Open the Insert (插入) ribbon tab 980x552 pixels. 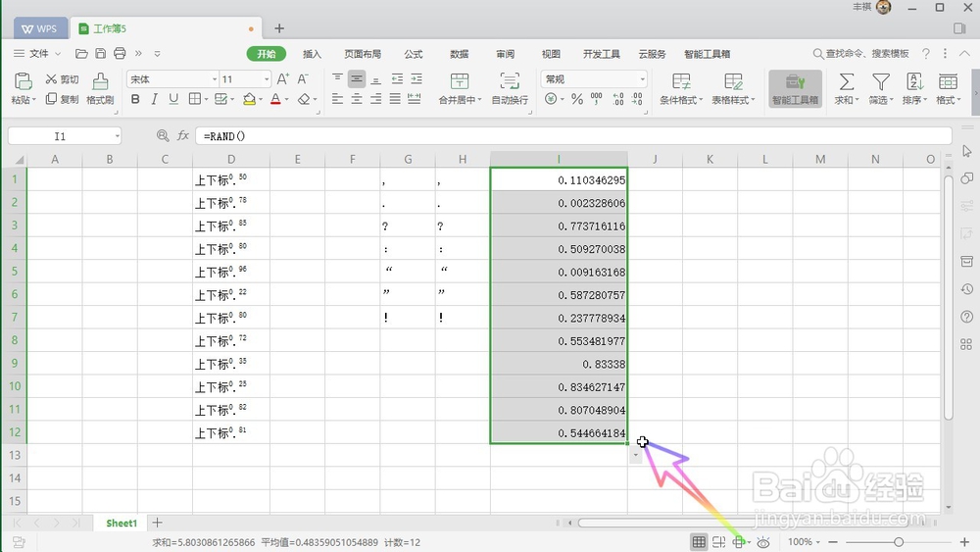pos(312,54)
